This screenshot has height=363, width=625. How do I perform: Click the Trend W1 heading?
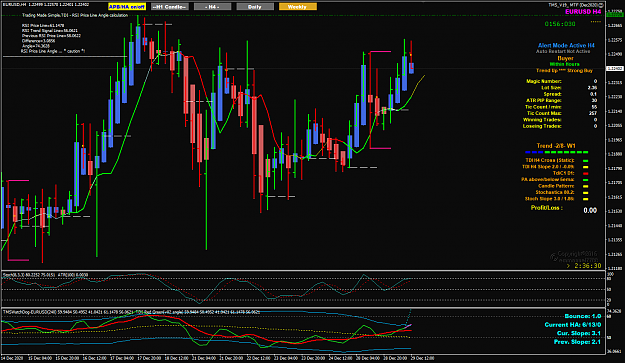(x=556, y=146)
